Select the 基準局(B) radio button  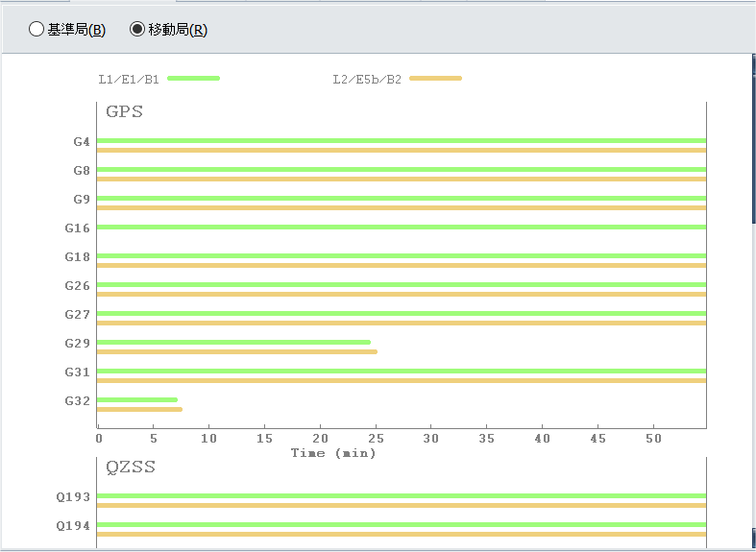(x=37, y=30)
